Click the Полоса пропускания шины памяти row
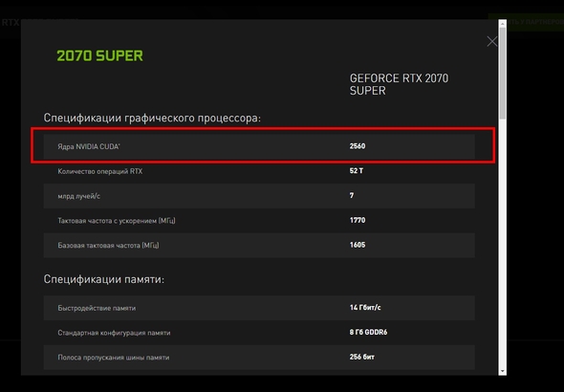The image size is (564, 392). [x=259, y=358]
